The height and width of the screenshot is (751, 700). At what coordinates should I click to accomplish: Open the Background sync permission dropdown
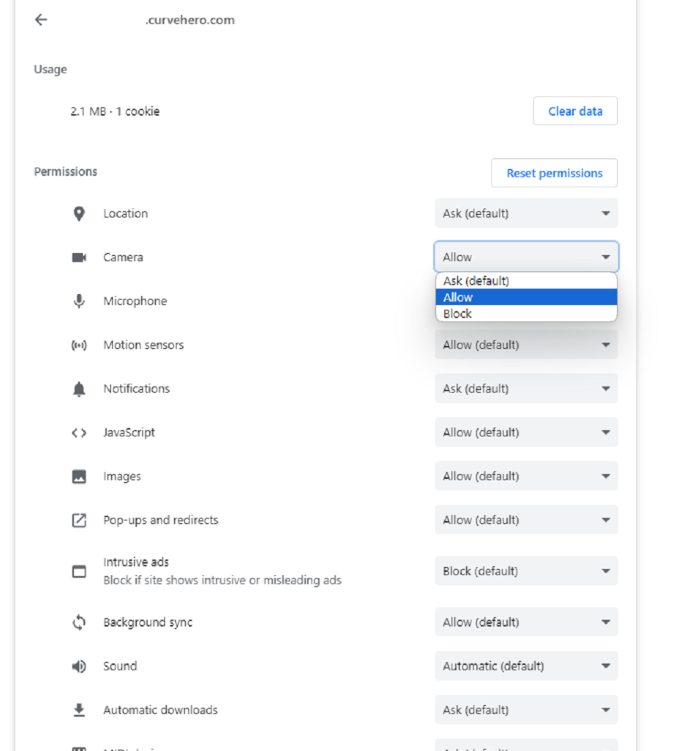point(526,622)
